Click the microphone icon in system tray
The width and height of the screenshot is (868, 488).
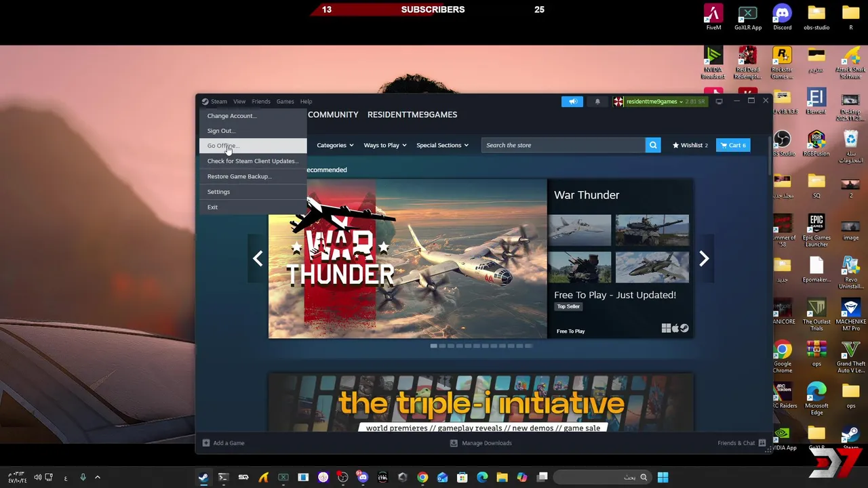[x=83, y=477]
